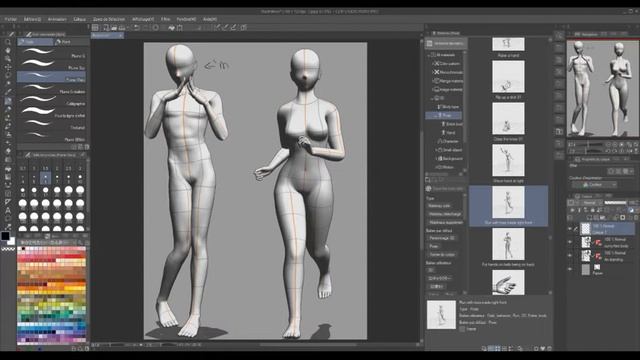Viewport: 640px width, 360px height.
Task: Select the move layer tool in toolbox
Action: pyautogui.click(x=8, y=67)
